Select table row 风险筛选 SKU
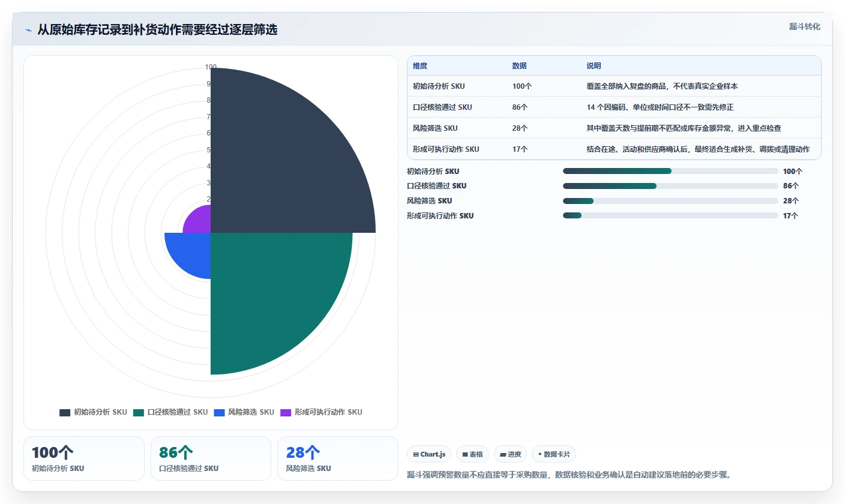This screenshot has height=504, width=845. coord(614,128)
